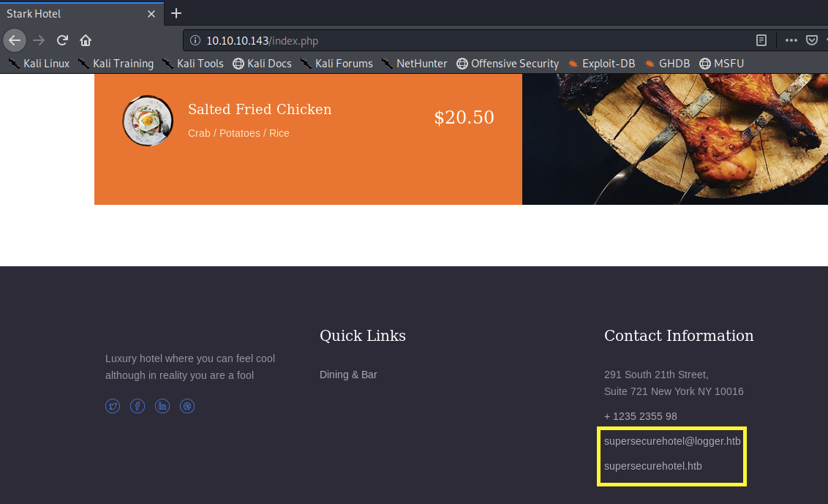Screen dimensions: 828x504
Task: Close the Stark Hotel tab
Action: coord(151,14)
